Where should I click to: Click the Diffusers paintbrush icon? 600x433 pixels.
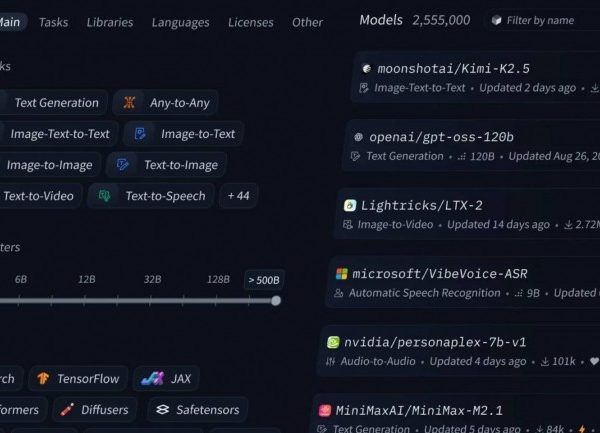pos(67,410)
